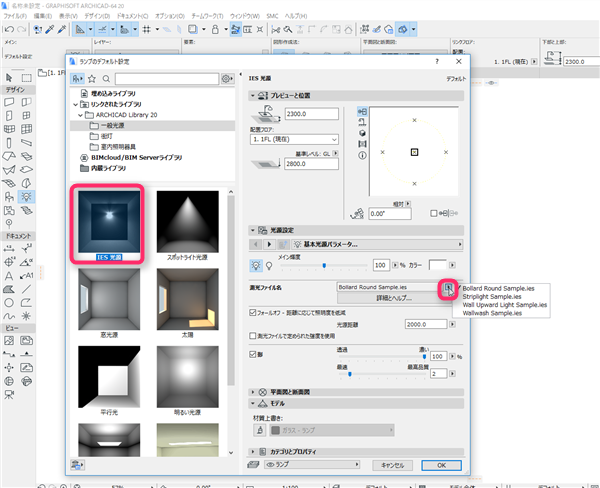Toggle the Grid snap icon in toolbar
600x488 pixels.
pyautogui.click(x=147, y=29)
